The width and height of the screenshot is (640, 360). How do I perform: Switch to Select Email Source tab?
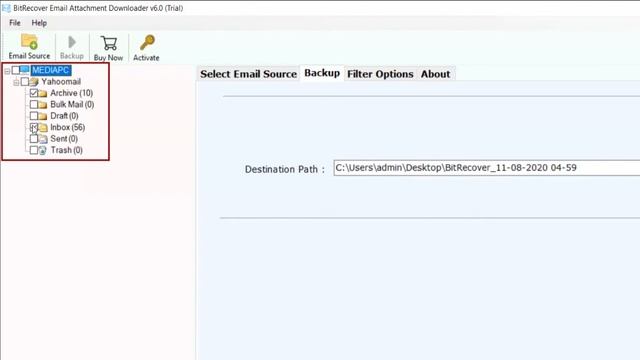pos(248,74)
